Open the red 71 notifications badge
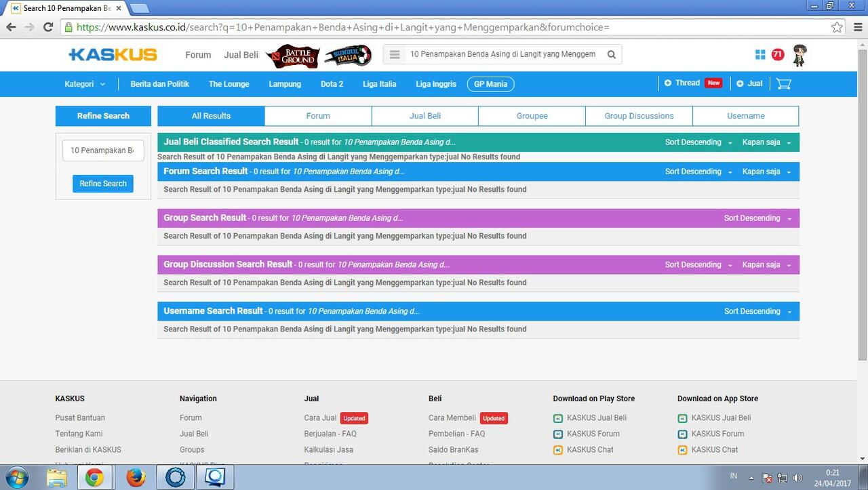 click(778, 54)
